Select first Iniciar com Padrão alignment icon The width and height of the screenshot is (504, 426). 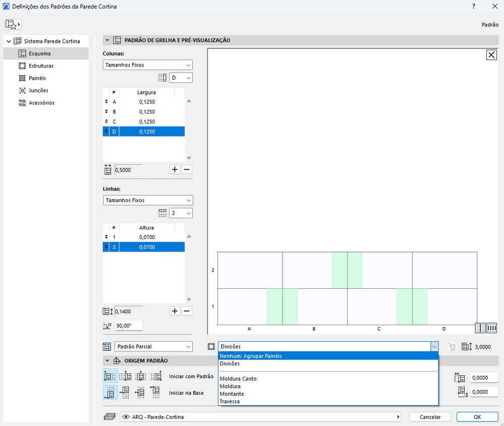point(110,376)
